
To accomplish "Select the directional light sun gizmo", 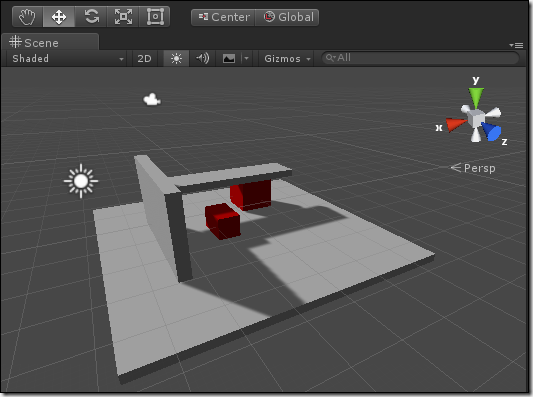I will click(81, 181).
